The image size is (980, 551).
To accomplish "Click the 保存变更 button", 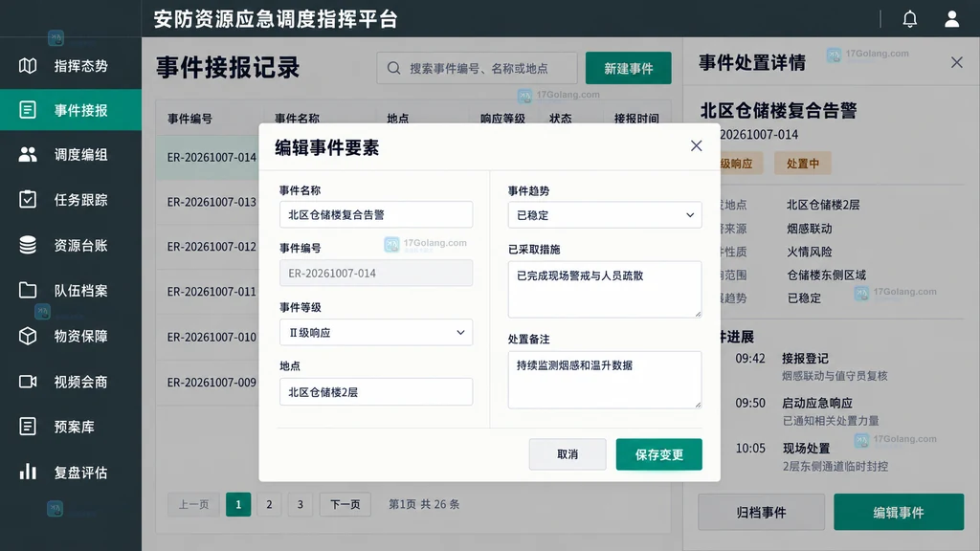I will [658, 454].
